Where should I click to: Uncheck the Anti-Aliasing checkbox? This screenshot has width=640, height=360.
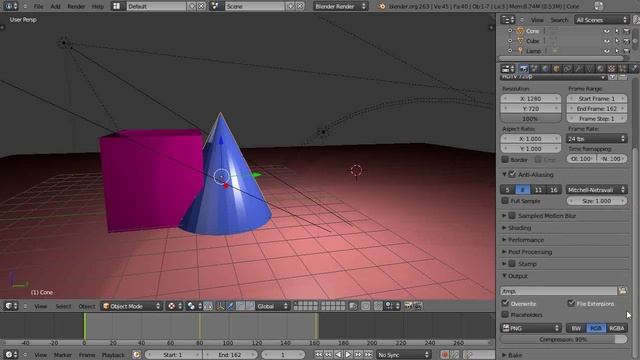(513, 174)
